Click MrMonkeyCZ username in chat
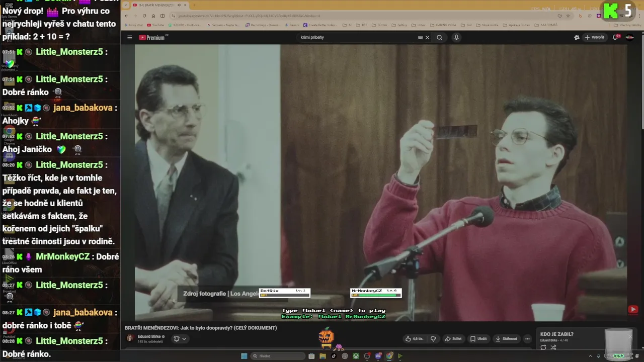Screen dimensions: 644x362 [62, 256]
